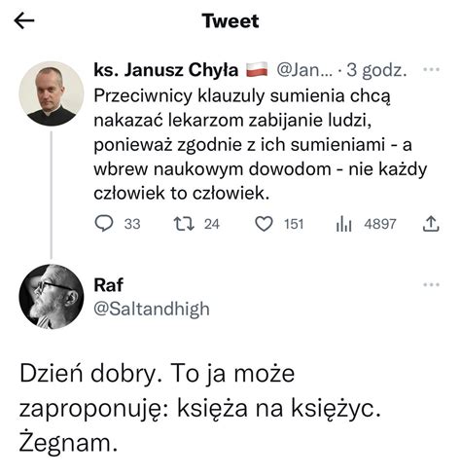Open reply icon on Chyła's tweet

(x=104, y=224)
